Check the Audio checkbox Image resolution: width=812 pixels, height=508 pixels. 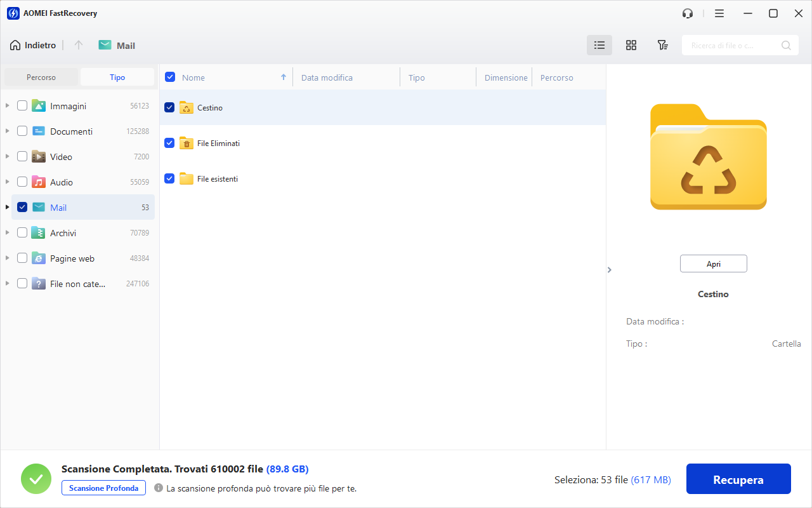[22, 182]
